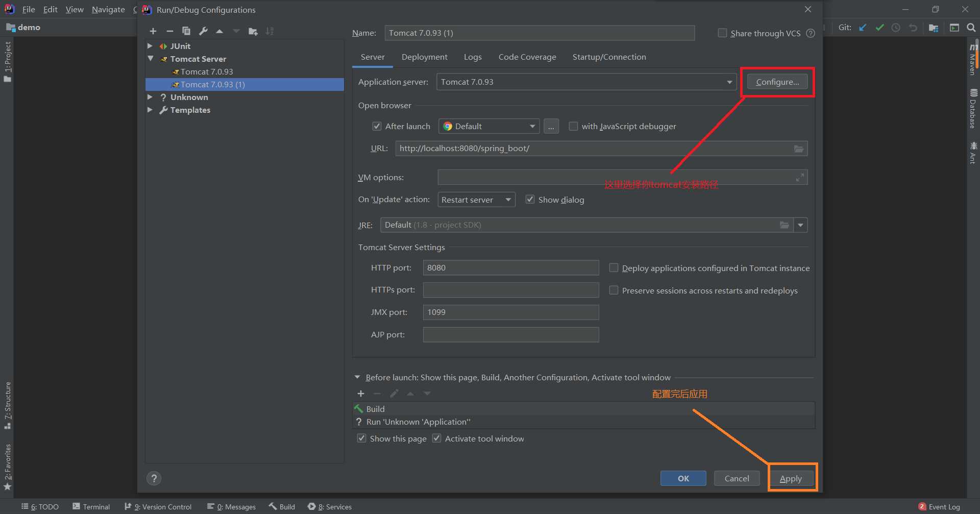
Task: Enable with JavaScript debugger checkbox
Action: [573, 126]
